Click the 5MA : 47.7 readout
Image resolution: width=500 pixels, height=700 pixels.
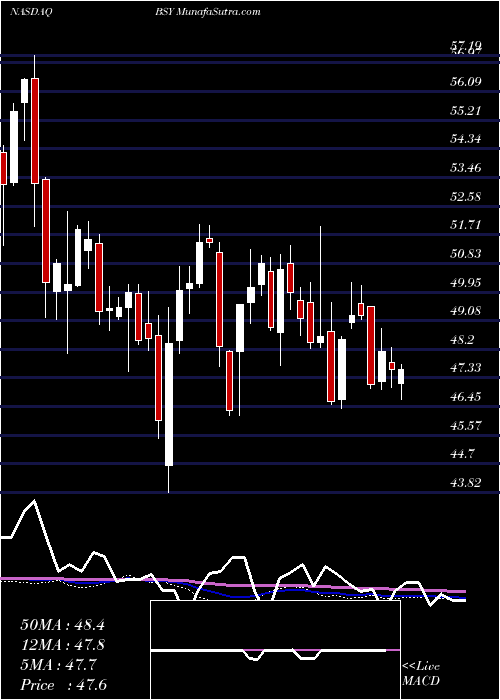tap(58, 665)
